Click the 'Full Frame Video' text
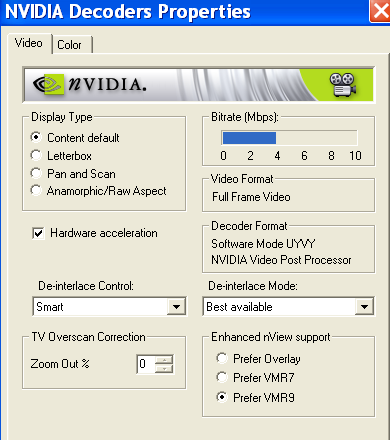The height and width of the screenshot is (440, 390). [251, 197]
